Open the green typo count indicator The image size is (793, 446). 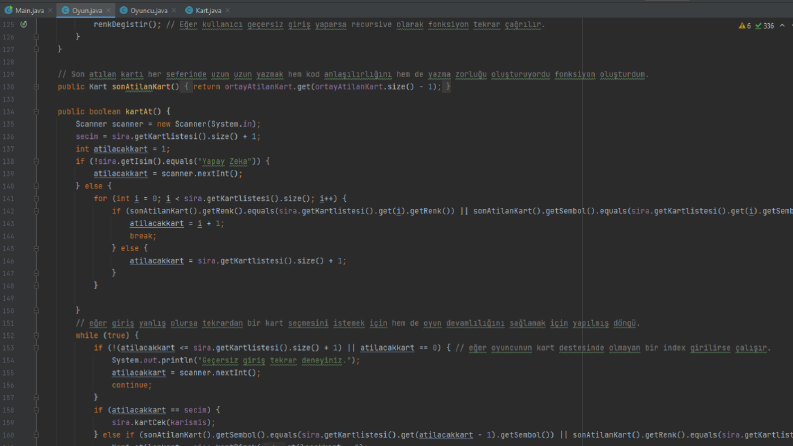point(765,26)
